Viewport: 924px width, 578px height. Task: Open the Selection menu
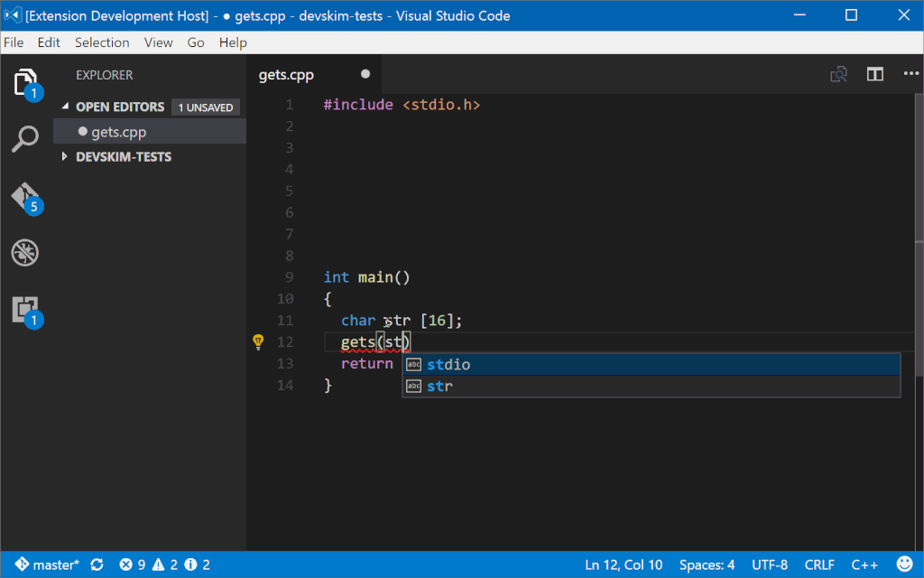102,42
